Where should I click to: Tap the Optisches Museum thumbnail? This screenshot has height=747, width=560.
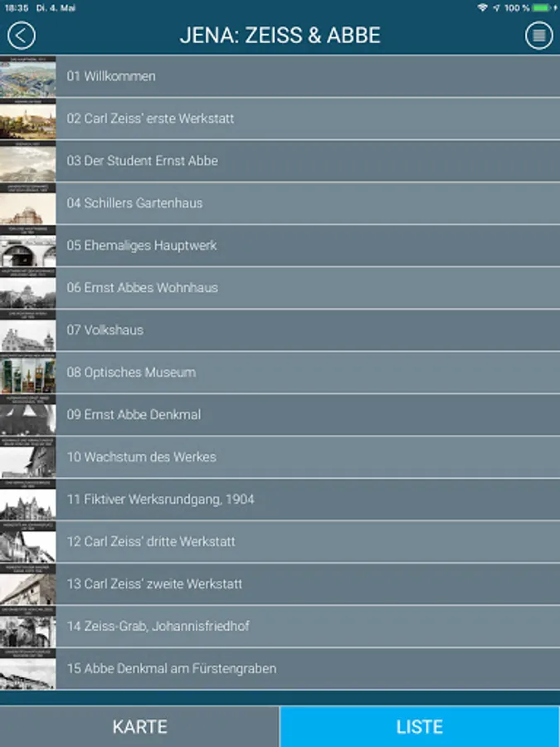[27, 373]
